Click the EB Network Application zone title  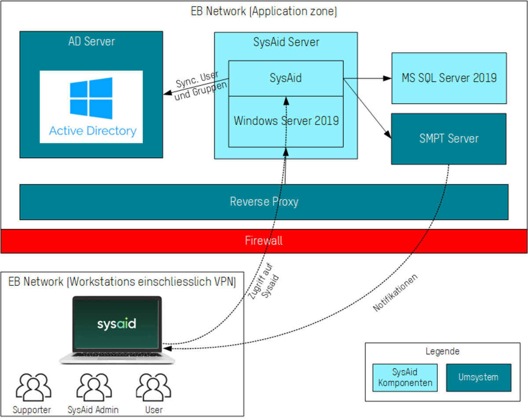click(264, 11)
